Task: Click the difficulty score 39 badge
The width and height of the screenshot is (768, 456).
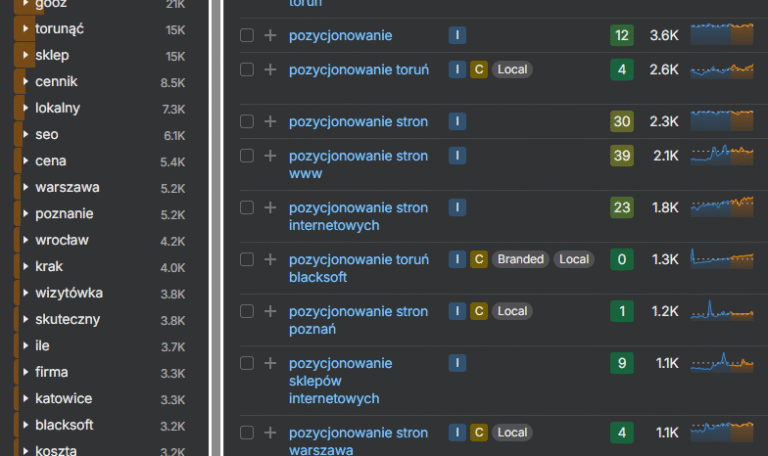Action: 621,156
